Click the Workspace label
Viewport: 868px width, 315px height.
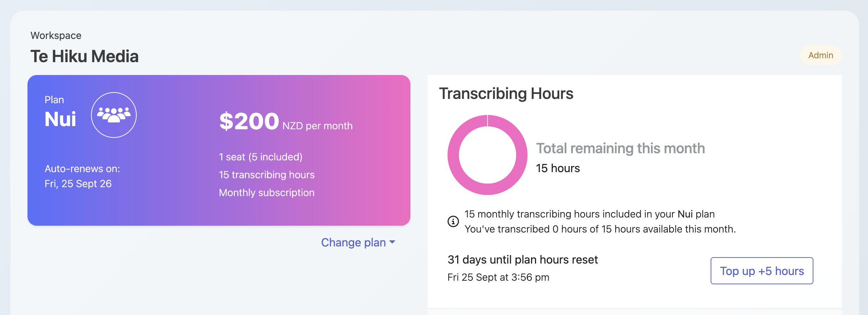click(56, 35)
